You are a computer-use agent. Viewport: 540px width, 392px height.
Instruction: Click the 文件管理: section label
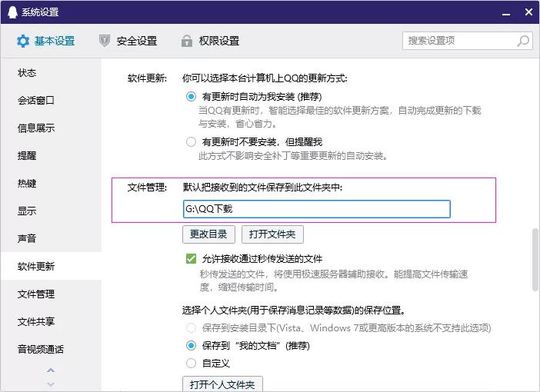[x=148, y=188]
